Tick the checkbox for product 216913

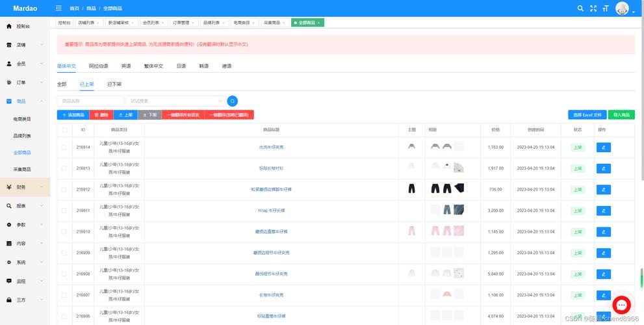[64, 168]
